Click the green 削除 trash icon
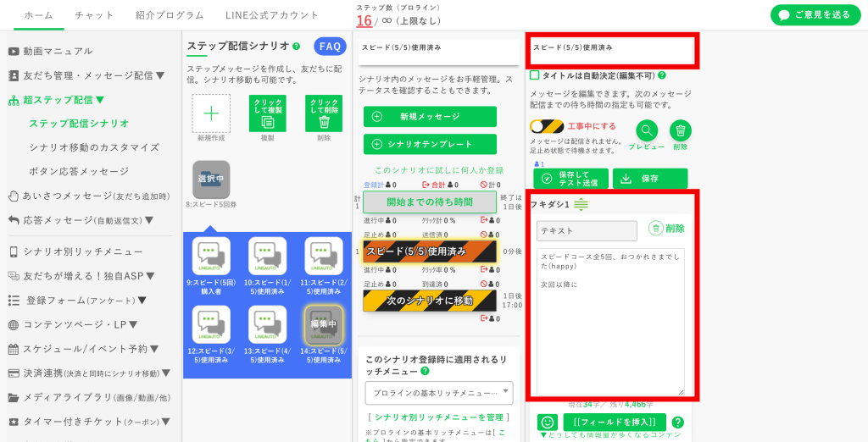 681,131
